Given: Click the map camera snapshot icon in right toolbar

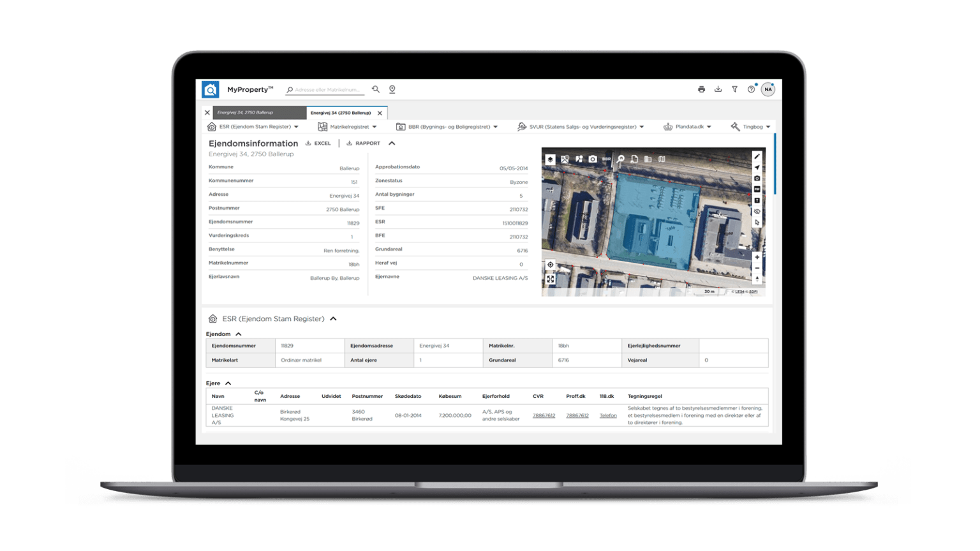Looking at the screenshot, I should pos(757,179).
